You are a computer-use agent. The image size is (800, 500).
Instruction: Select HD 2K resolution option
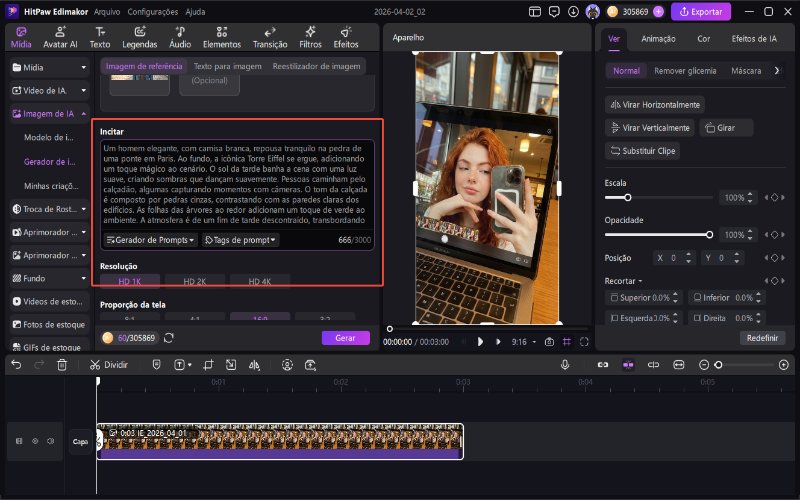pos(195,282)
